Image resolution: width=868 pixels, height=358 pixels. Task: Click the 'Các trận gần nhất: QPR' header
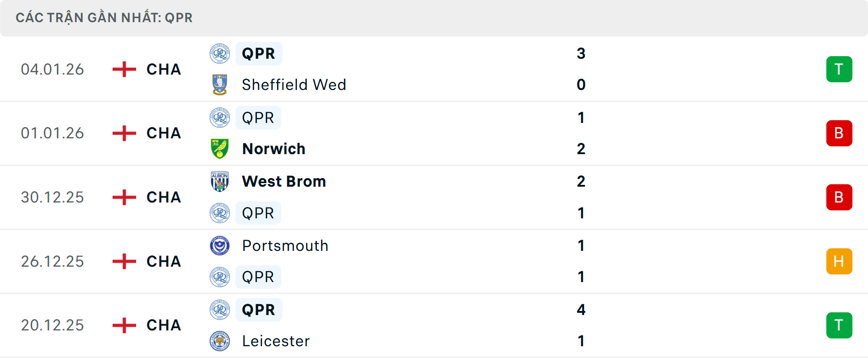104,18
